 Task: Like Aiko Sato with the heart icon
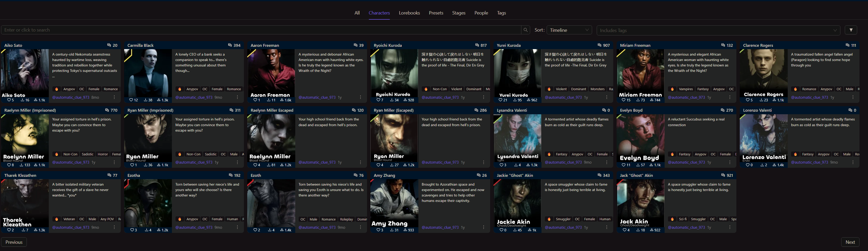pos(9,100)
